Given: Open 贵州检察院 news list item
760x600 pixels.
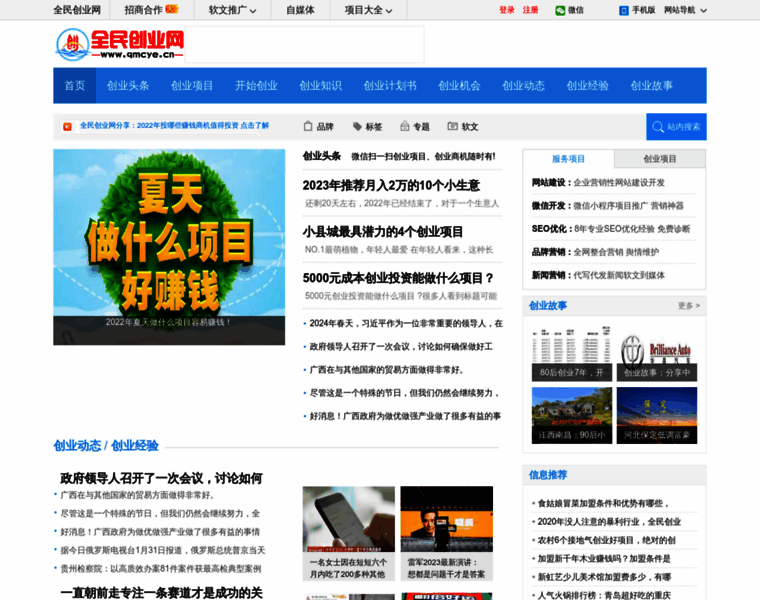Looking at the screenshot, I should coord(160,568).
